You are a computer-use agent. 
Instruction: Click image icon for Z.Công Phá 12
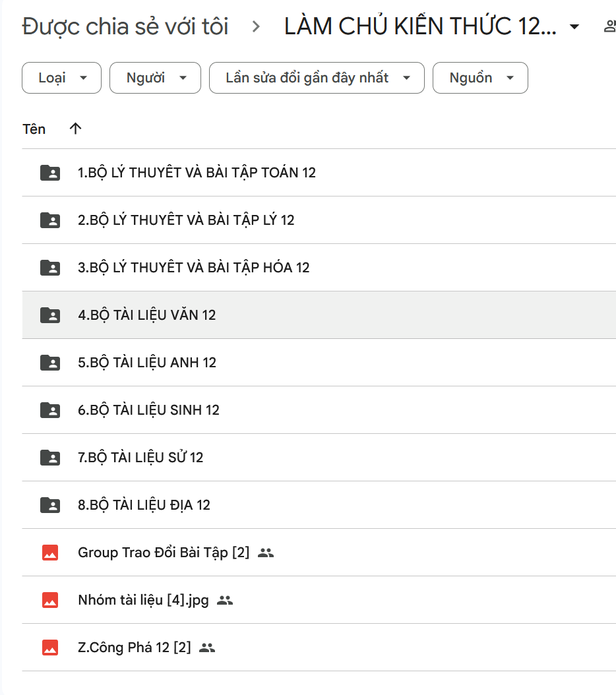(50, 648)
